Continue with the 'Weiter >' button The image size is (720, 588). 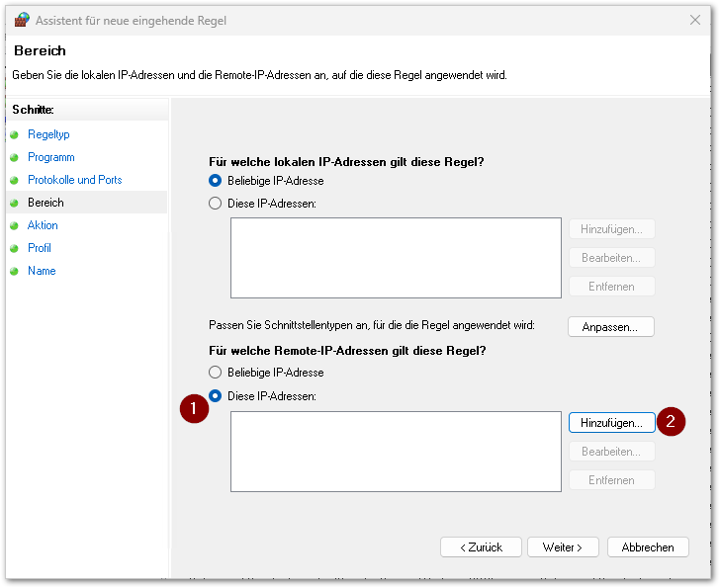click(563, 546)
